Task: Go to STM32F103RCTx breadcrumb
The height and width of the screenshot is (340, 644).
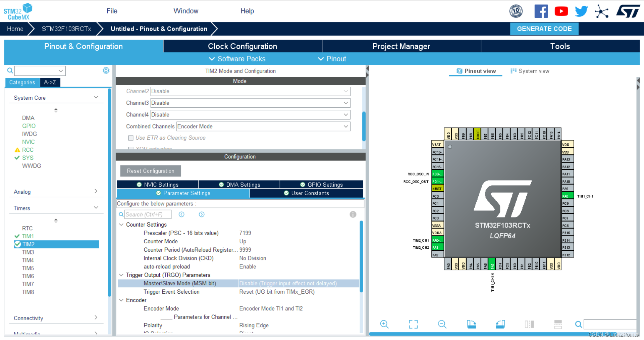Action: 66,29
